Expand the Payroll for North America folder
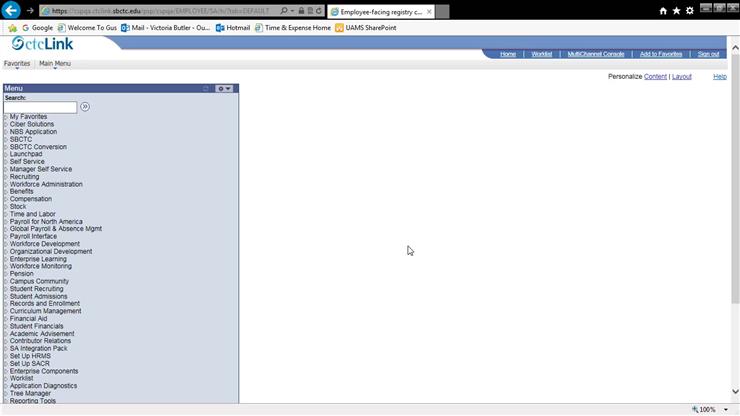Viewport: 740px width, 416px height. tap(46, 222)
